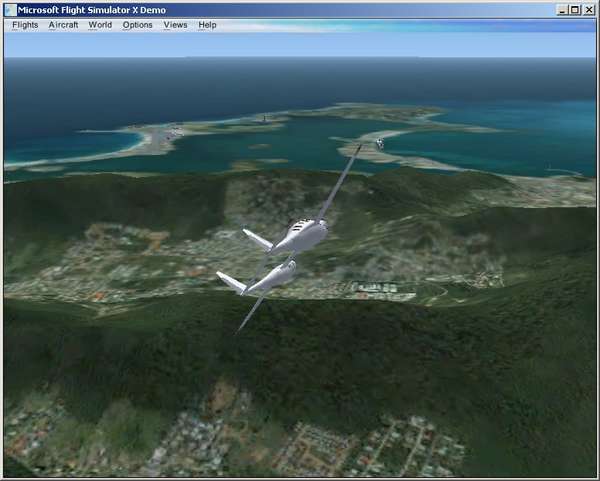Close the Flight Simulator X Demo window
The height and width of the screenshot is (481, 600).
click(x=589, y=10)
